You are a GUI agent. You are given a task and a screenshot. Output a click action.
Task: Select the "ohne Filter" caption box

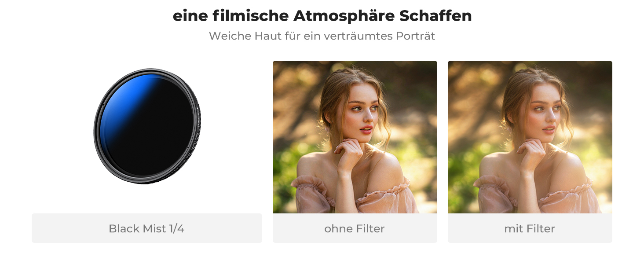[x=355, y=228]
